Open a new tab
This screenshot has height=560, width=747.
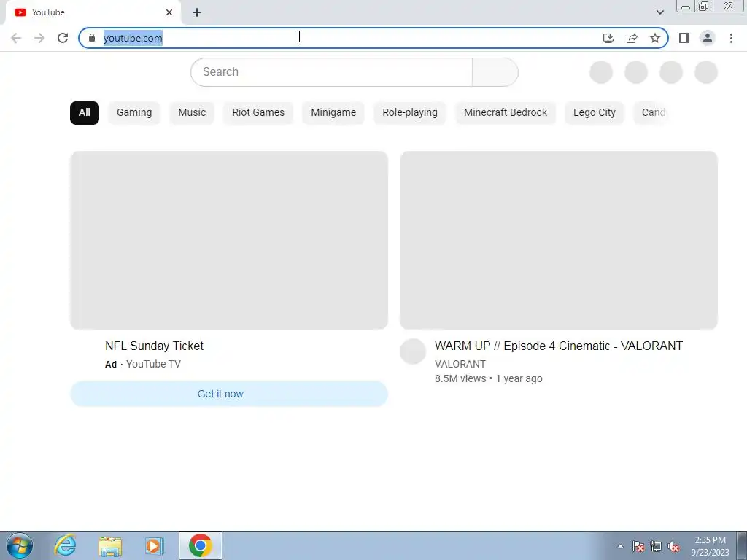tap(197, 13)
